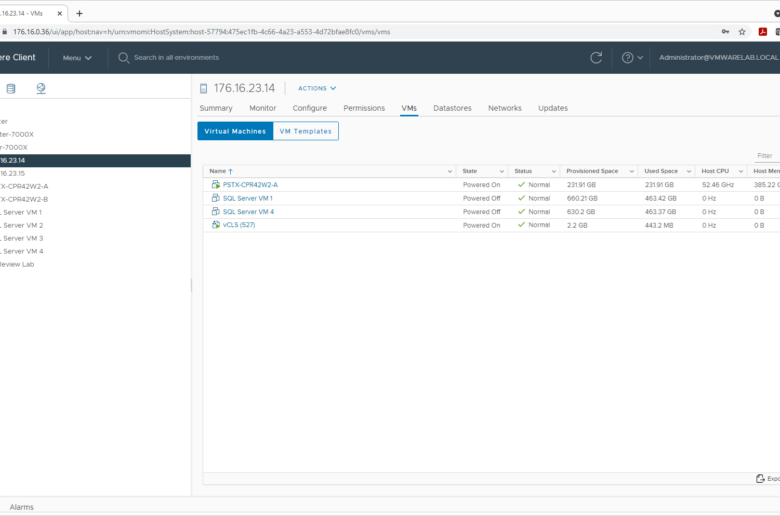Open the Host CPU column filter chevron
This screenshot has width=780, height=516.
[x=741, y=171]
